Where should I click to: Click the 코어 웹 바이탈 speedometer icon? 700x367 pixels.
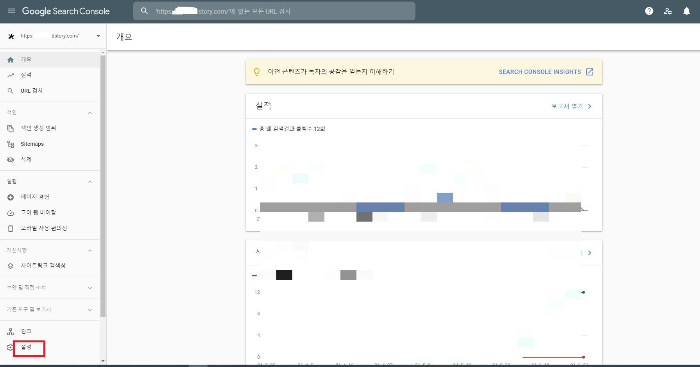11,213
